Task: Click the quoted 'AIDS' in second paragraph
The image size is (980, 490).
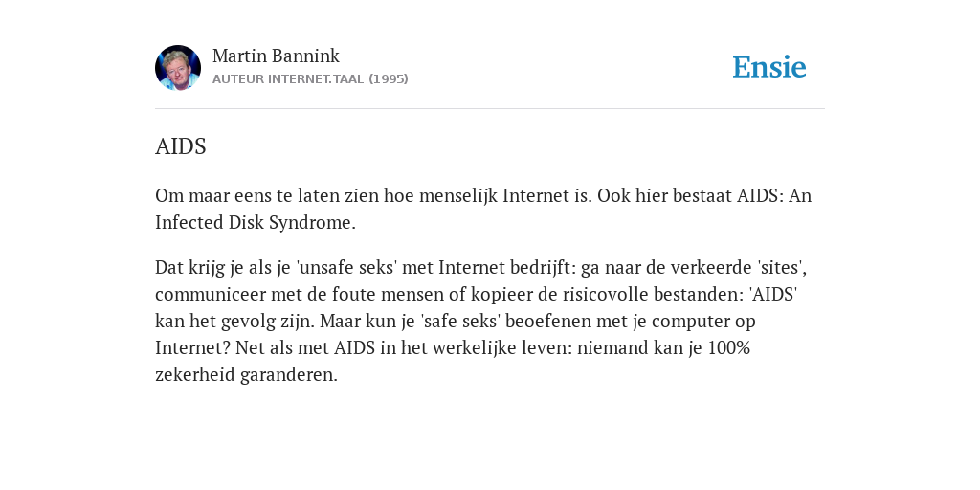Action: pos(773,295)
